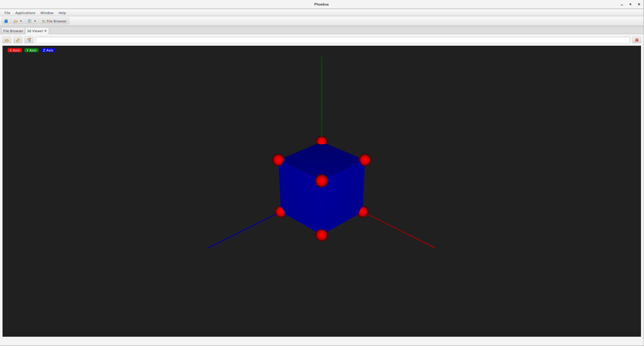This screenshot has height=346, width=644.
Task: Expand the layout dropdown arrow
Action: 35,21
